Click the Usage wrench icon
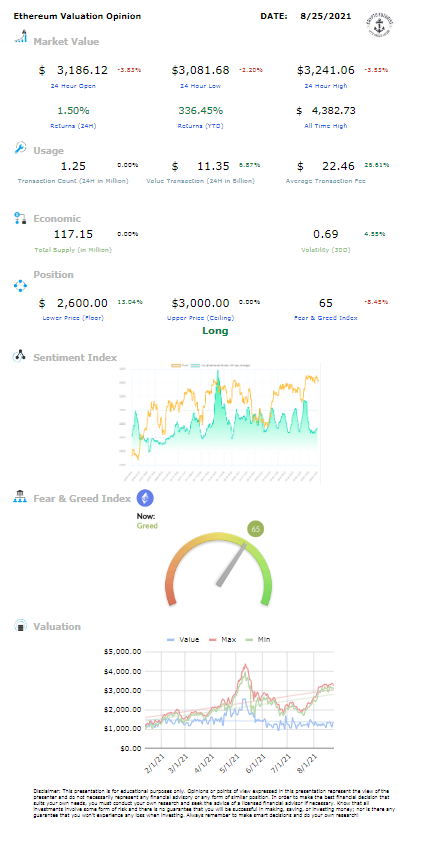Viewport: 429px width, 842px height. click(x=20, y=148)
